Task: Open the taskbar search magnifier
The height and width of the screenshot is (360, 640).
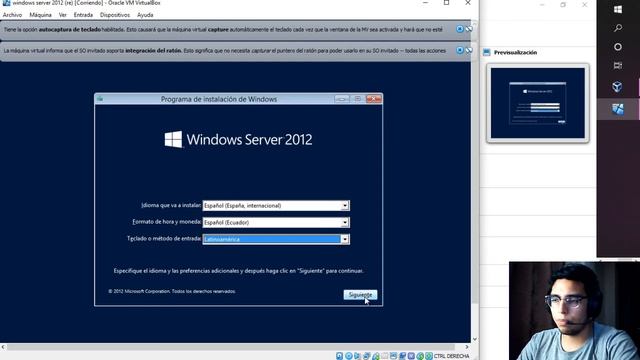Action: pos(618,28)
